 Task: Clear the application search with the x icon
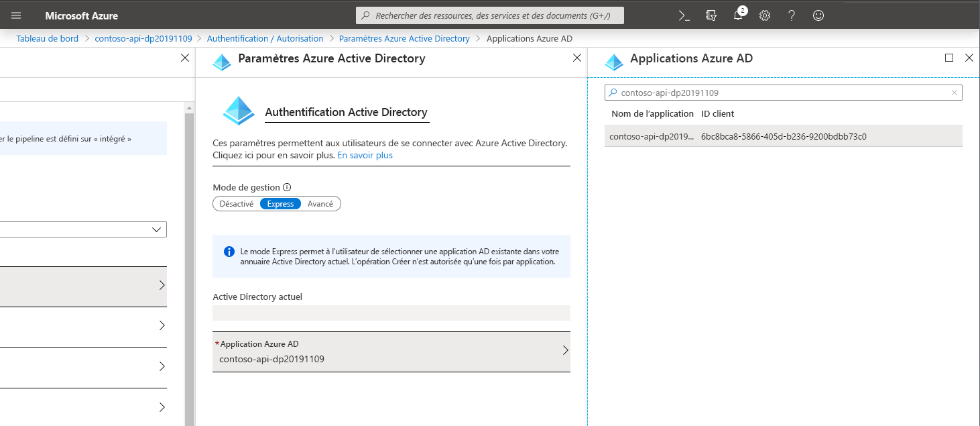[955, 93]
